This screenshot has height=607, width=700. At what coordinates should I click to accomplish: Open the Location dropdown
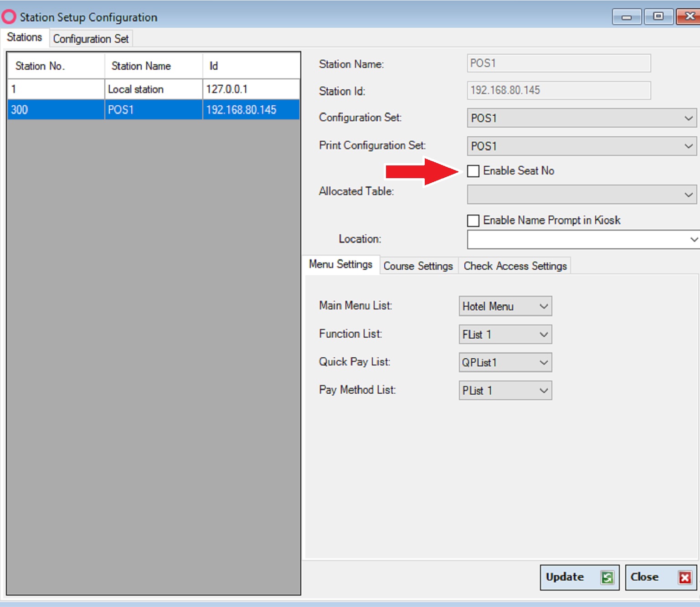[693, 239]
